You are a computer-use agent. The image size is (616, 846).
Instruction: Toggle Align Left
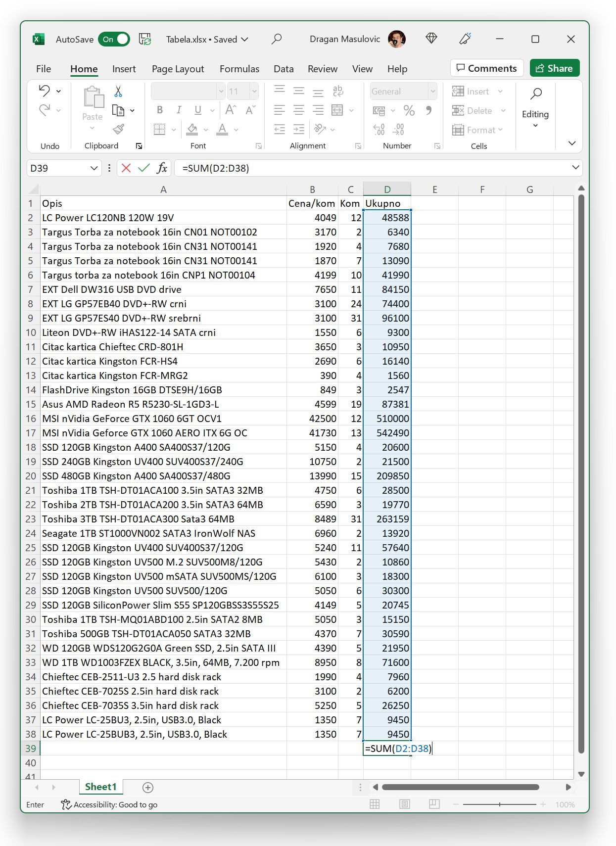[280, 110]
